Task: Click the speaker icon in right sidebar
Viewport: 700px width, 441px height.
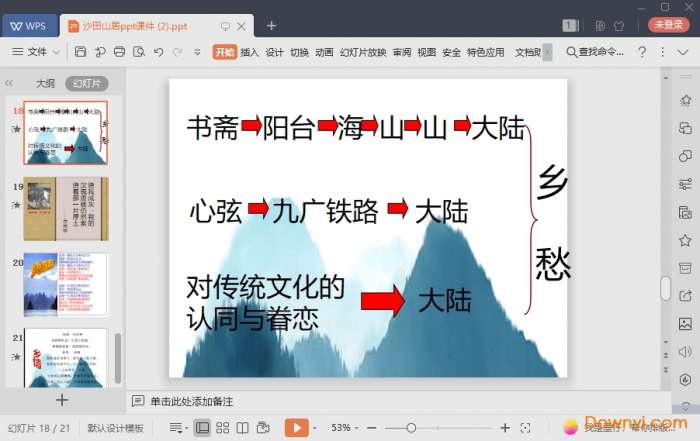Action: [x=685, y=352]
